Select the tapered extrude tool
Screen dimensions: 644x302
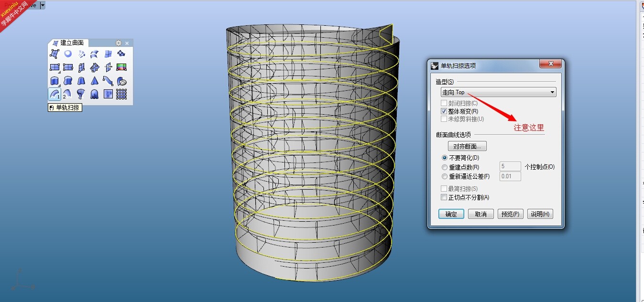point(81,81)
